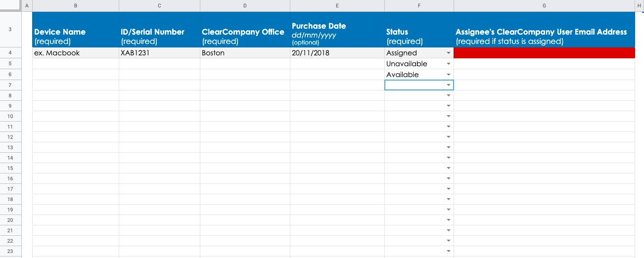Image resolution: width=644 pixels, height=258 pixels.
Task: Click the 'Purchase Date' header cell
Action: click(x=337, y=30)
